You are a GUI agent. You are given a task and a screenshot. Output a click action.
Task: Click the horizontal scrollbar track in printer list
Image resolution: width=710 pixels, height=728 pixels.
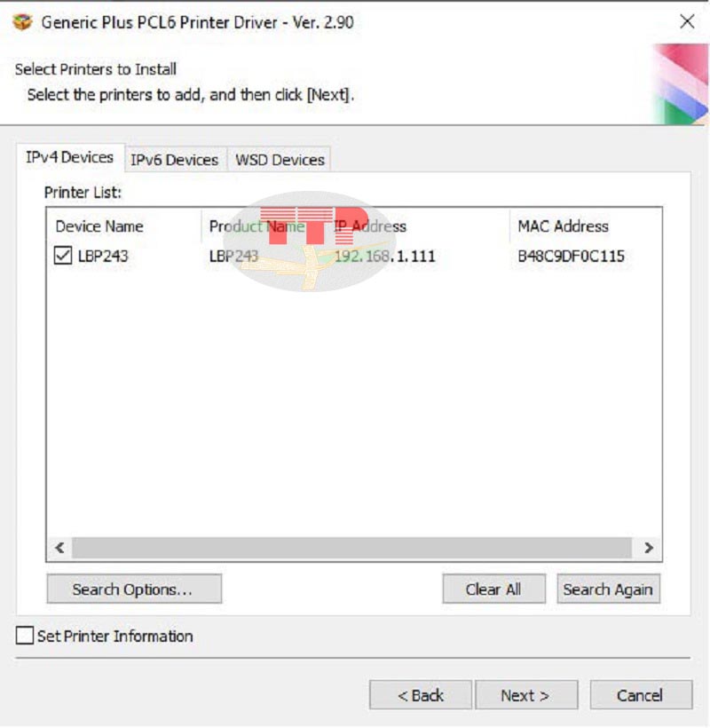[351, 548]
